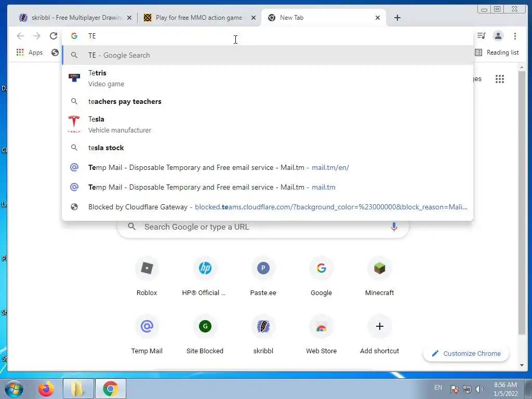Click the Chrome taskbar icon
Viewport: 532px width, 399px height.
click(110, 389)
